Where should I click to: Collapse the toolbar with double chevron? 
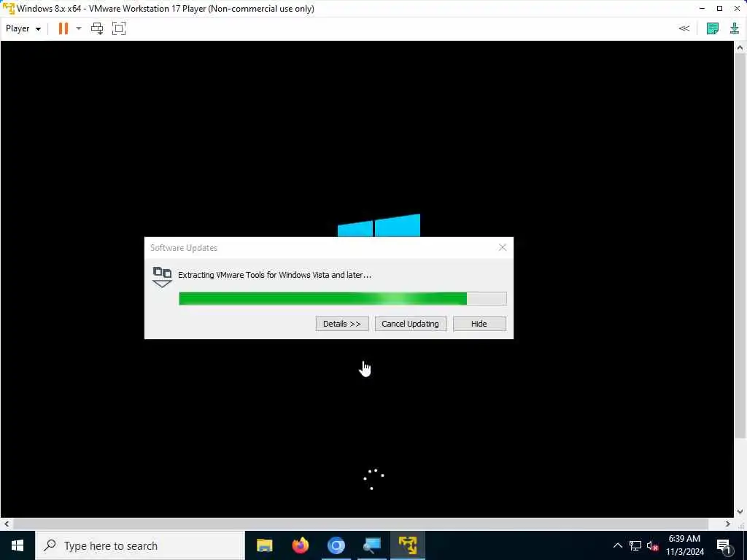[684, 28]
